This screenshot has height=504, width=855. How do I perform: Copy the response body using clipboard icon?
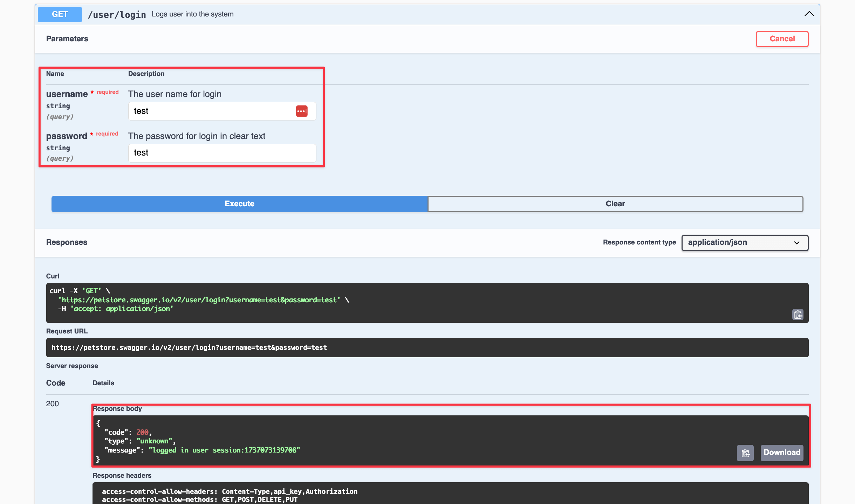pos(745,453)
